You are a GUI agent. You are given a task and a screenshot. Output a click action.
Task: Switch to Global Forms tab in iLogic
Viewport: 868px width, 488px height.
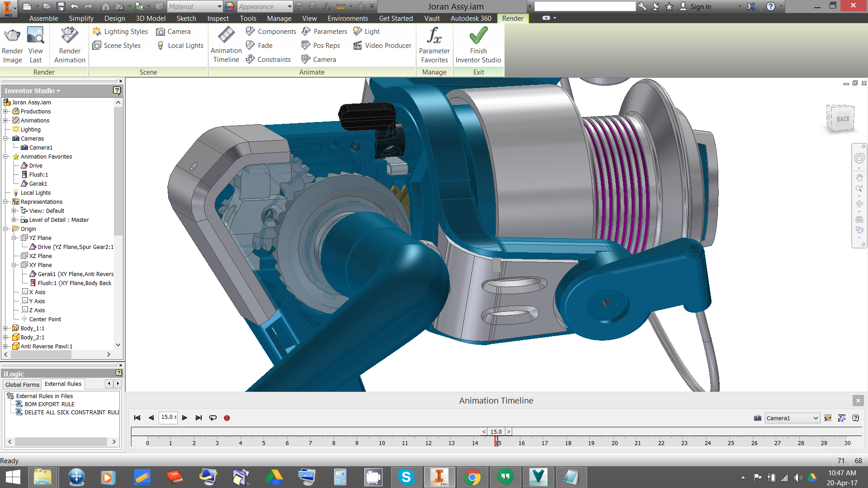(x=22, y=385)
